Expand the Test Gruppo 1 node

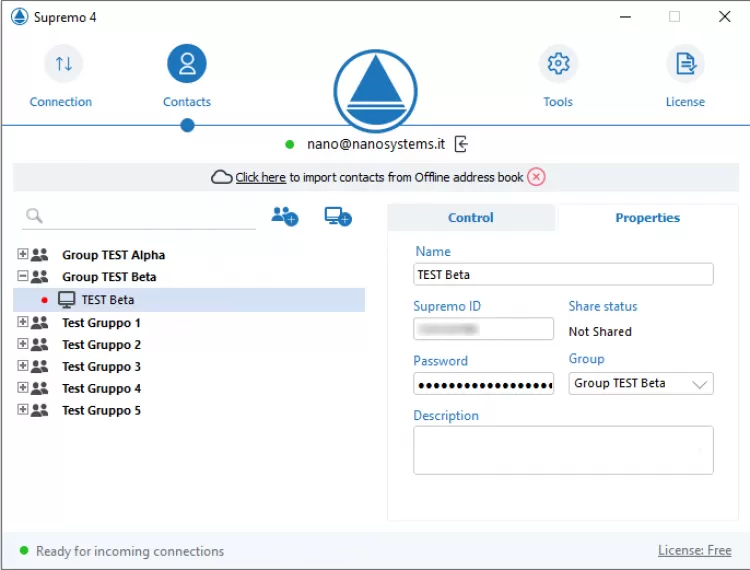(x=23, y=323)
